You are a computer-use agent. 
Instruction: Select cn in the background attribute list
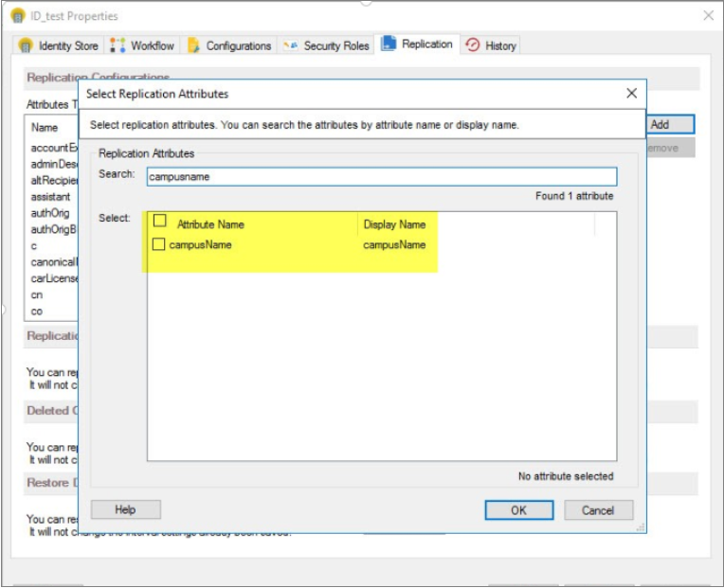tap(36, 294)
